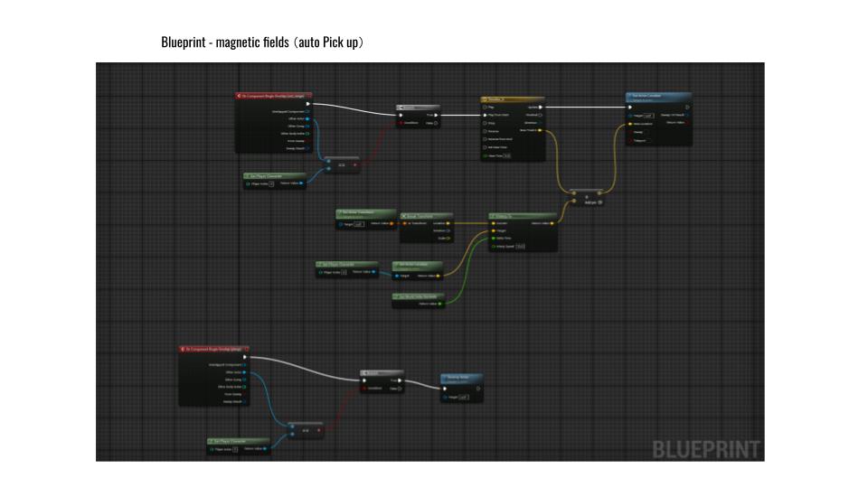The height and width of the screenshot is (488, 868).
Task: Click the New Time value field on Timeline
Action: coord(507,155)
